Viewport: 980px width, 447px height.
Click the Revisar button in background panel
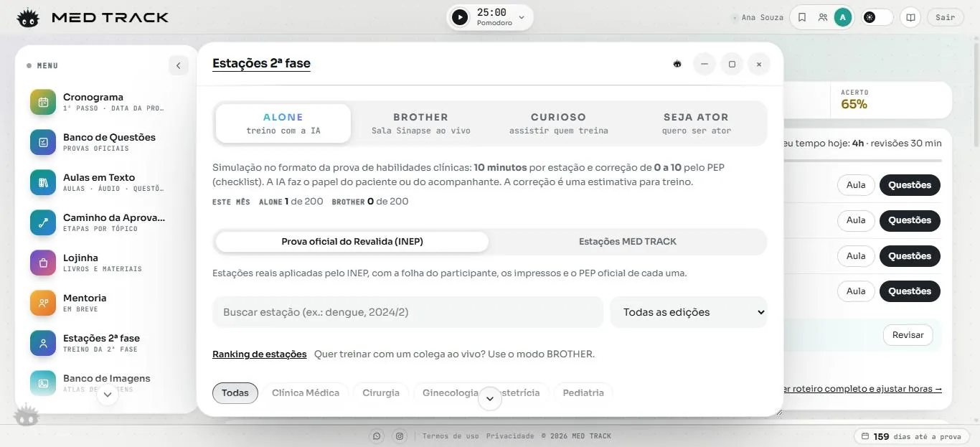pos(908,335)
